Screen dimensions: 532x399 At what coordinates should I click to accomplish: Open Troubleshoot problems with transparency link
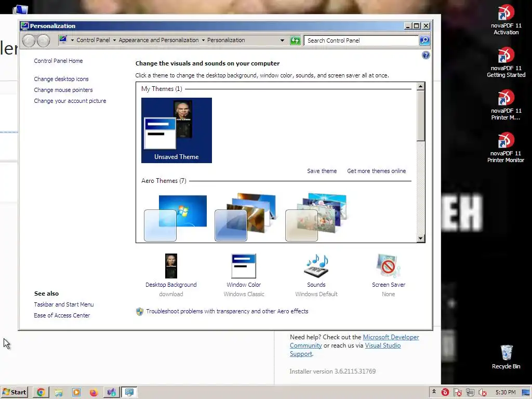coord(227,311)
